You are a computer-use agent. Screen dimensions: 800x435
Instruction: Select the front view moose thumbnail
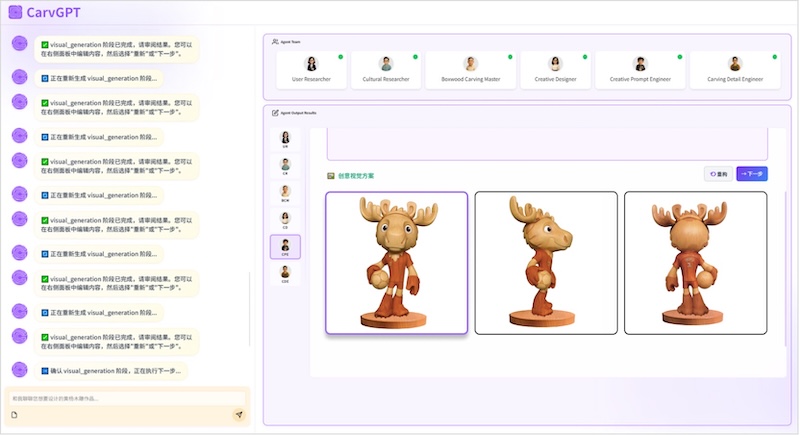396,263
